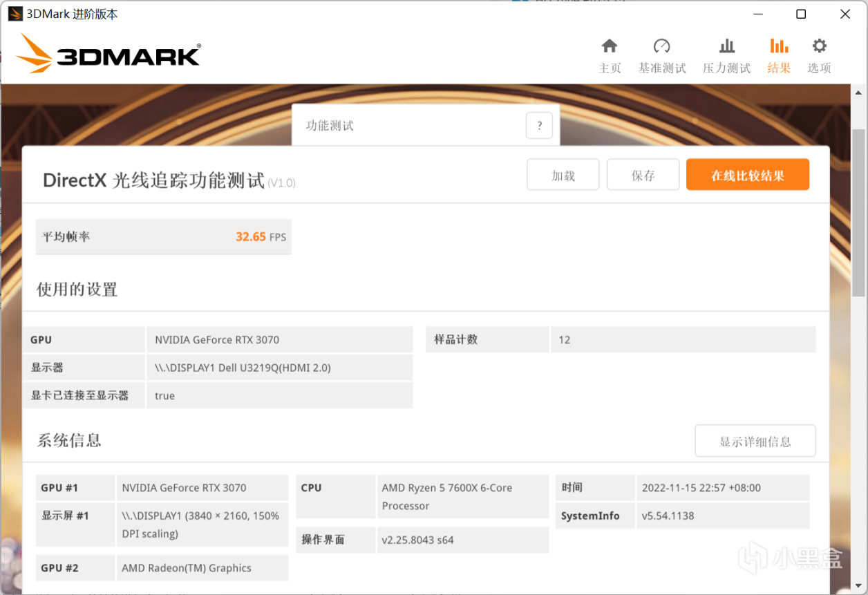
Task: Click GPU #1 NVIDIA GeForce RTX 3070 value
Action: (202, 488)
